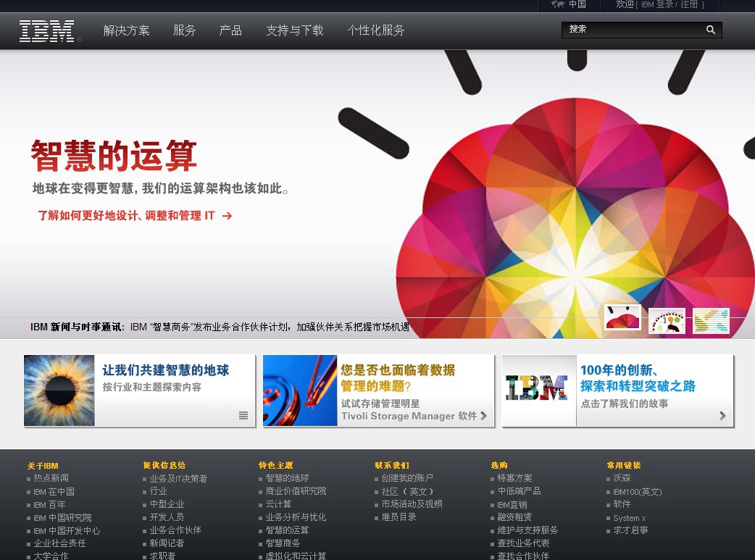Expand the 服务 navigation dropdown

[184, 30]
